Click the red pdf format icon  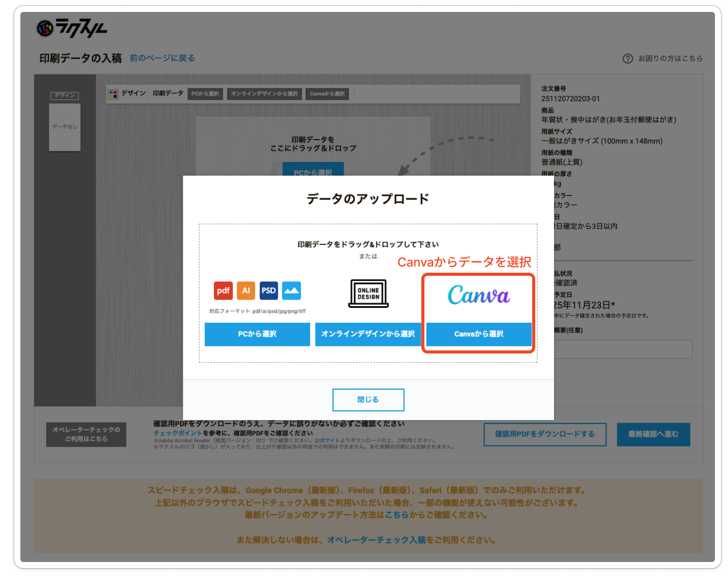223,290
